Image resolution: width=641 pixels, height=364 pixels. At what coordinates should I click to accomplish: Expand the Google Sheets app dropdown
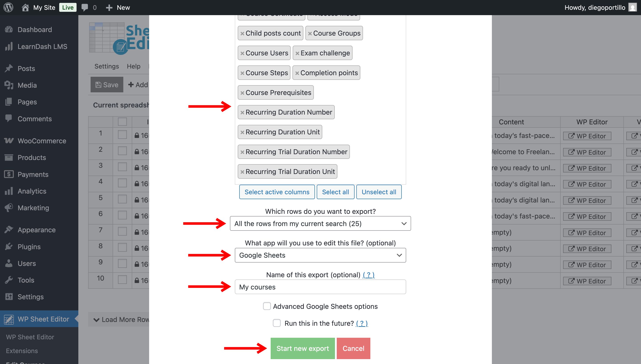[x=320, y=255]
